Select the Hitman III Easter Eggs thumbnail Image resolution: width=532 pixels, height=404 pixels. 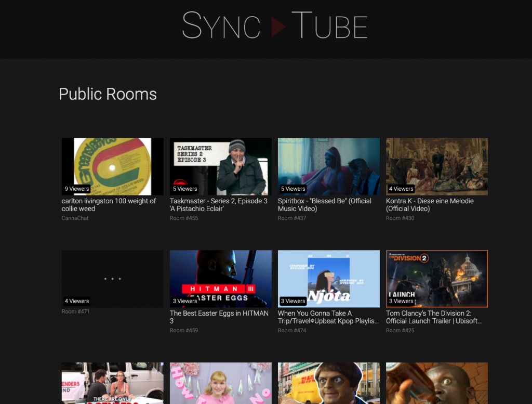click(220, 279)
